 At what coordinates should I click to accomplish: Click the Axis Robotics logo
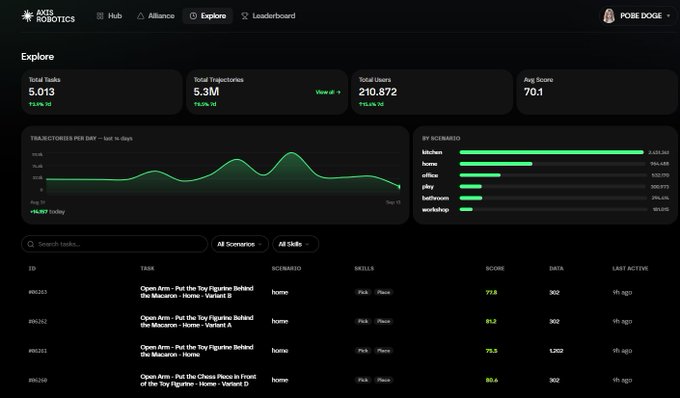pyautogui.click(x=48, y=16)
